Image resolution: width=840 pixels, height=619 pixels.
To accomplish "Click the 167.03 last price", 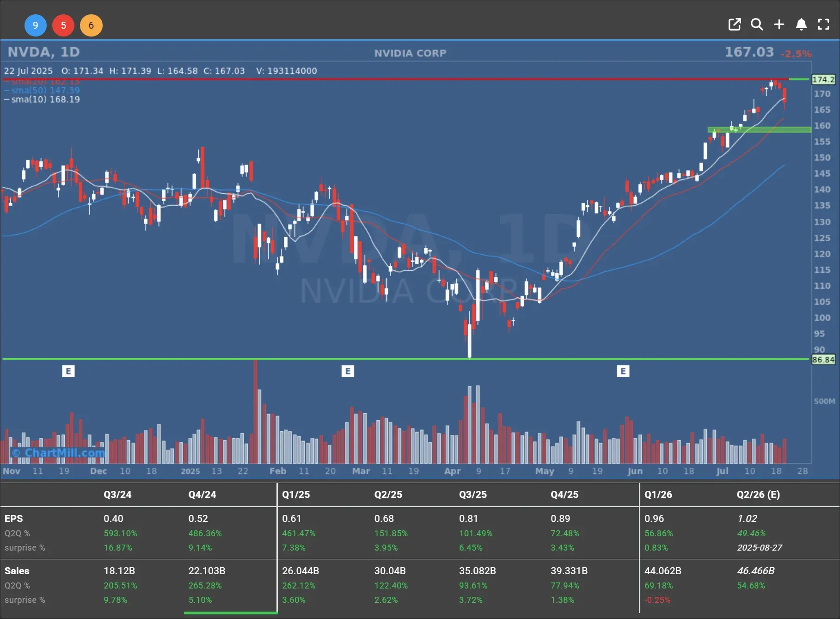I will coord(749,52).
